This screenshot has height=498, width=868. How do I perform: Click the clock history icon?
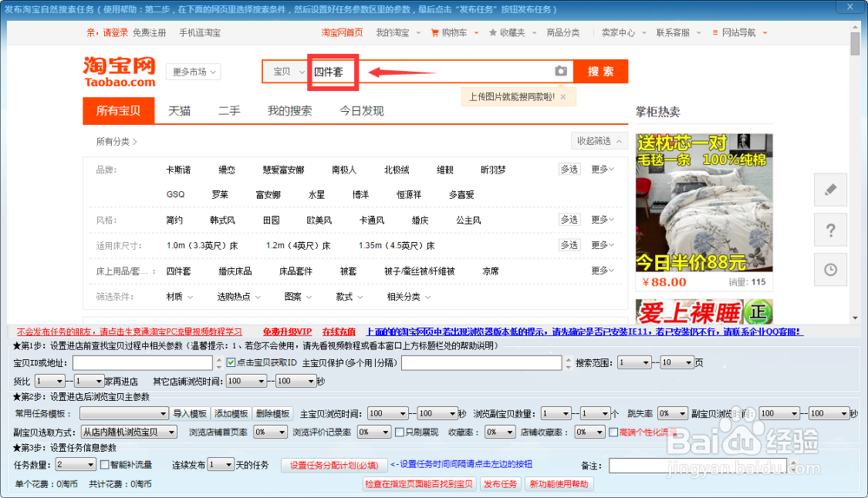coord(831,270)
